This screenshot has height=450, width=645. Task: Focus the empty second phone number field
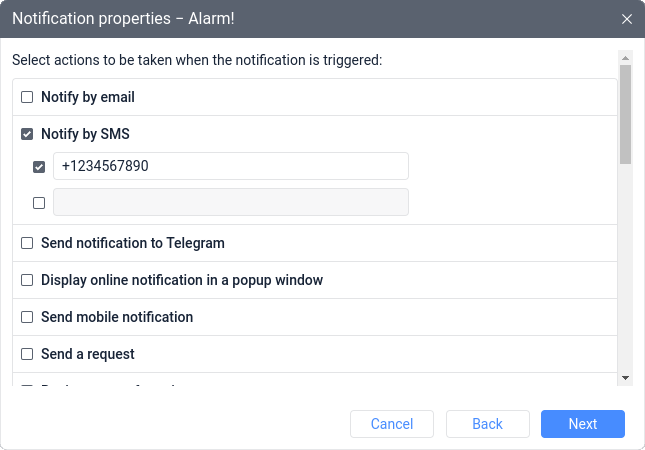click(x=231, y=202)
